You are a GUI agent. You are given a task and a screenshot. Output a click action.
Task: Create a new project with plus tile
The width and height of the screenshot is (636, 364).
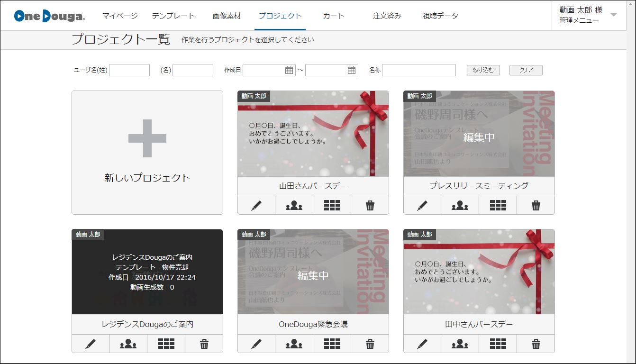pyautogui.click(x=147, y=153)
